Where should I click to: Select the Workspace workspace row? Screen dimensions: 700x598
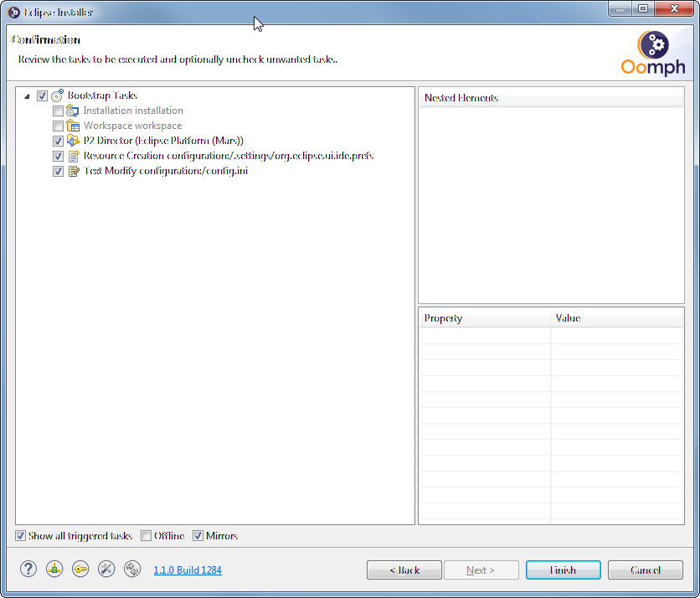click(132, 126)
